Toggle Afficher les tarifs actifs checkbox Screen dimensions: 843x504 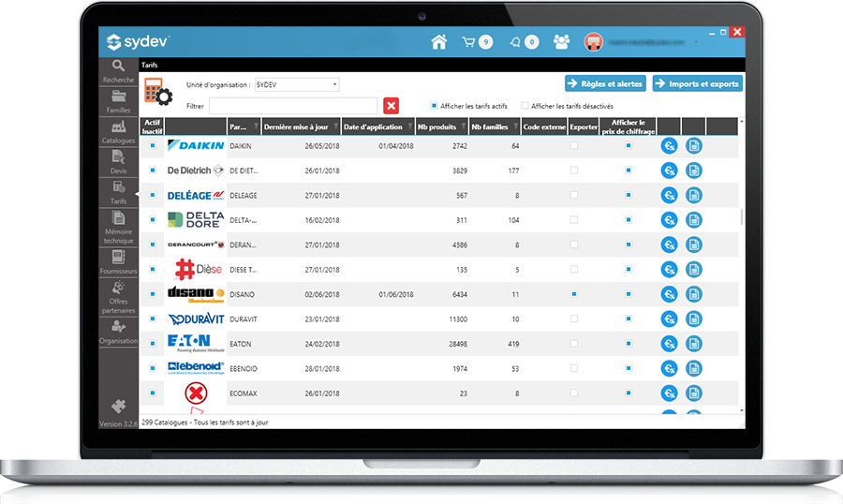(434, 106)
